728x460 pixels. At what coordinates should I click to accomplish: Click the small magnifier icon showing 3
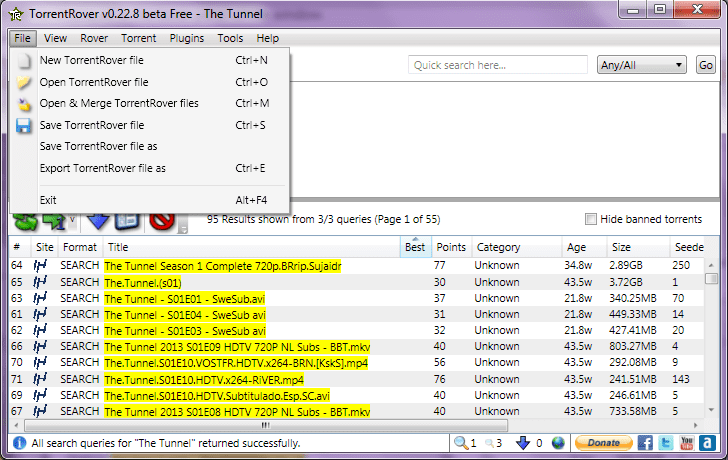(x=489, y=443)
